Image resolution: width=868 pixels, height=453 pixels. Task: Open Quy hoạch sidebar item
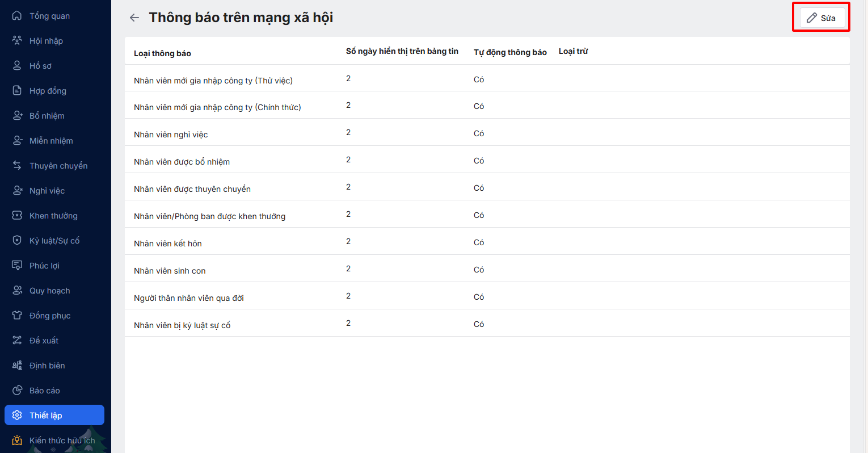click(x=49, y=291)
